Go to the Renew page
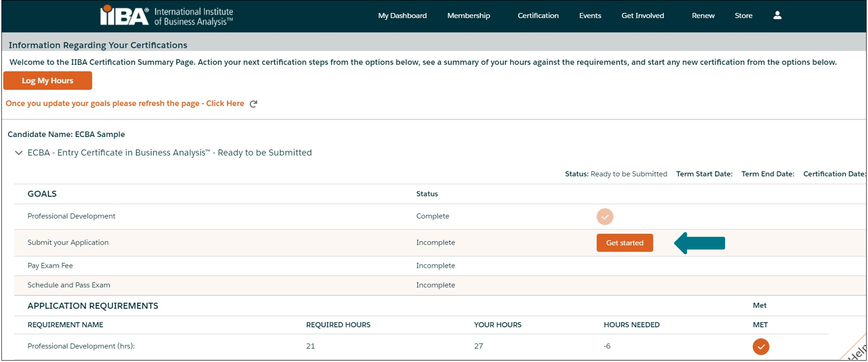Screen dimensions: 868x362 click(703, 16)
